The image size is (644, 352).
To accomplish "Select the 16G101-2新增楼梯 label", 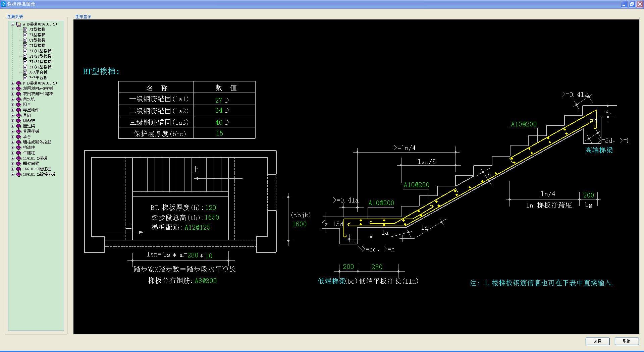I will [x=39, y=174].
